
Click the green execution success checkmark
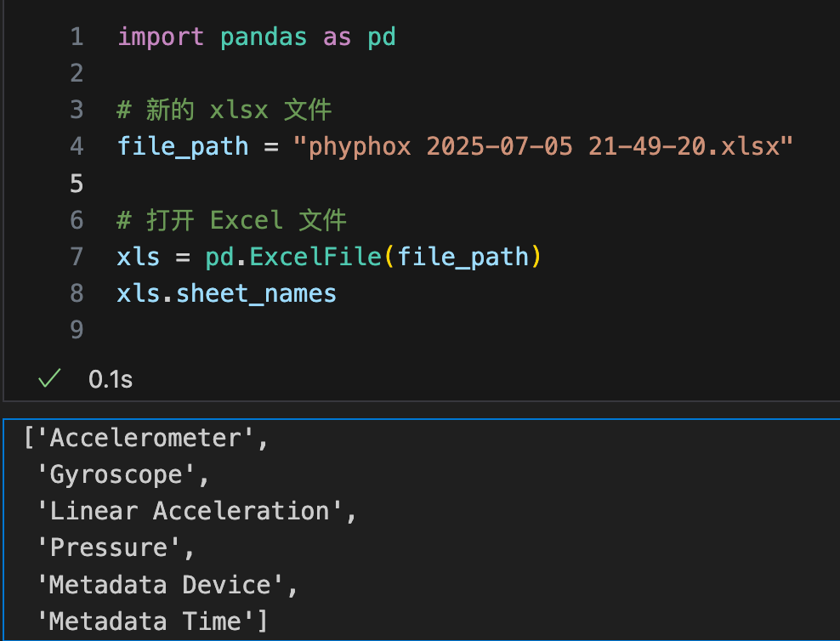(49, 379)
